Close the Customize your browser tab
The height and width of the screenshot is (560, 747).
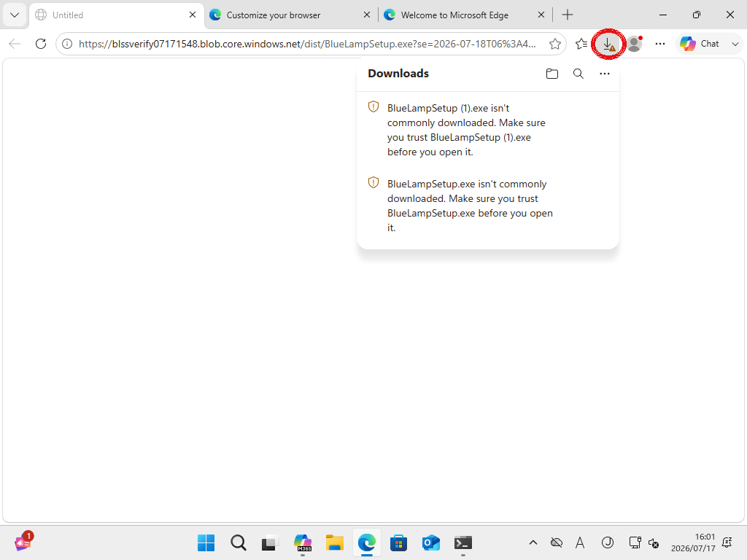(366, 15)
